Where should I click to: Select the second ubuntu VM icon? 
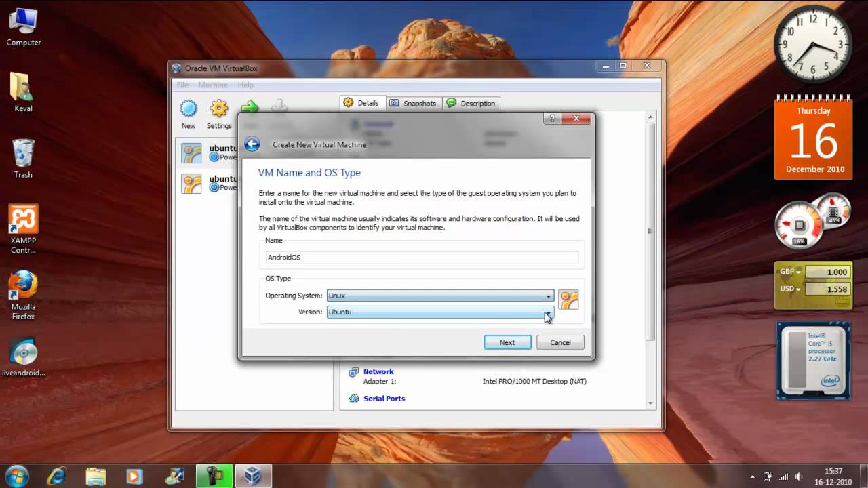tap(191, 184)
